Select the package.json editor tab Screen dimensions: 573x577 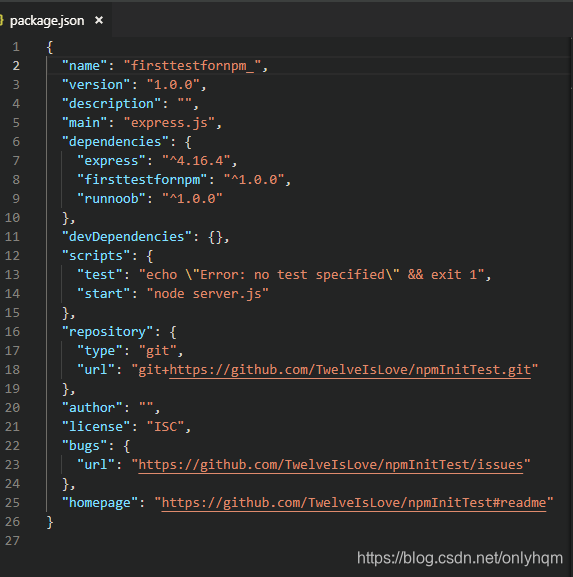pyautogui.click(x=54, y=21)
